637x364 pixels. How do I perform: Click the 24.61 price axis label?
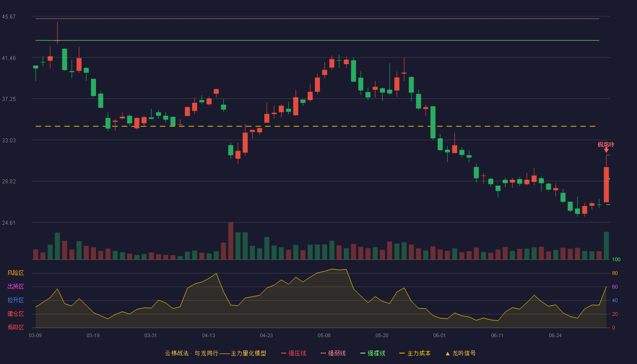pyautogui.click(x=9, y=222)
